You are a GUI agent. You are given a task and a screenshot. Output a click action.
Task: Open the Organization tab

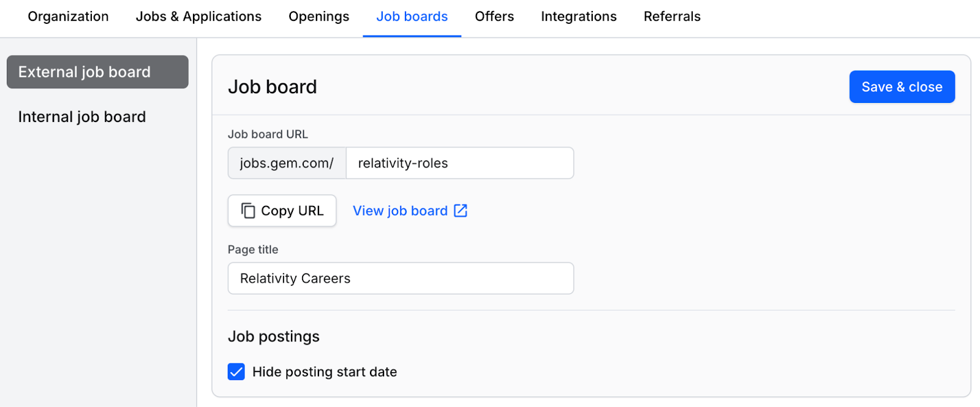pos(68,17)
